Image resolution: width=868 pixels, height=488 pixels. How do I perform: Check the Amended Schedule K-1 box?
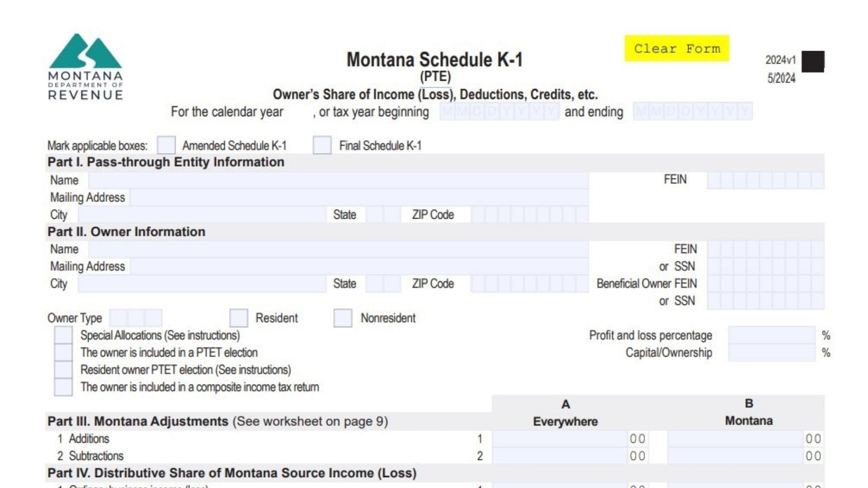[x=165, y=145]
